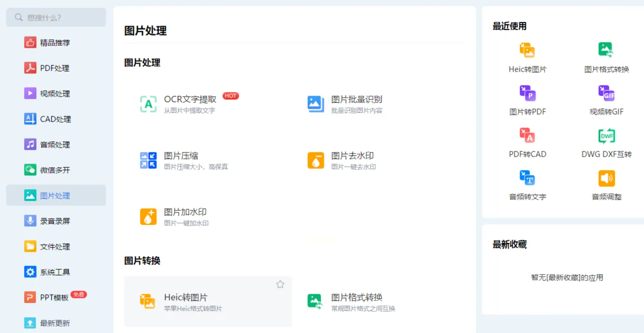
Task: Open the 图片压缩 tool icon
Action: (x=148, y=160)
